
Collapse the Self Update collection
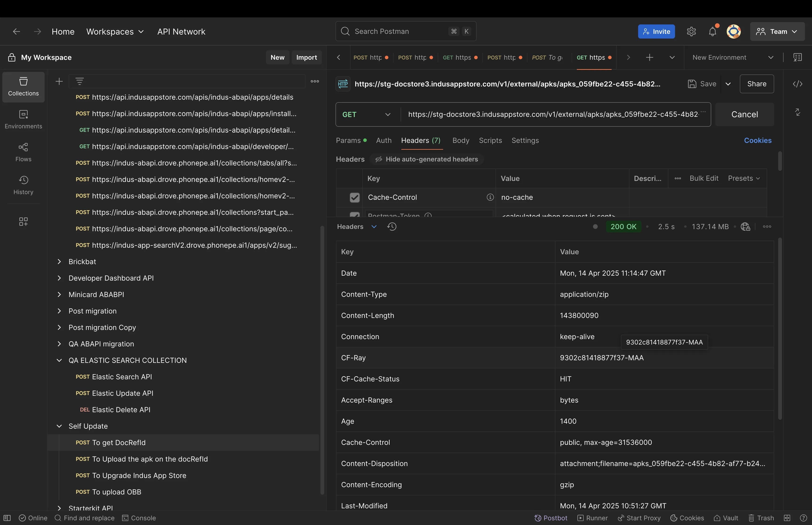(x=59, y=426)
